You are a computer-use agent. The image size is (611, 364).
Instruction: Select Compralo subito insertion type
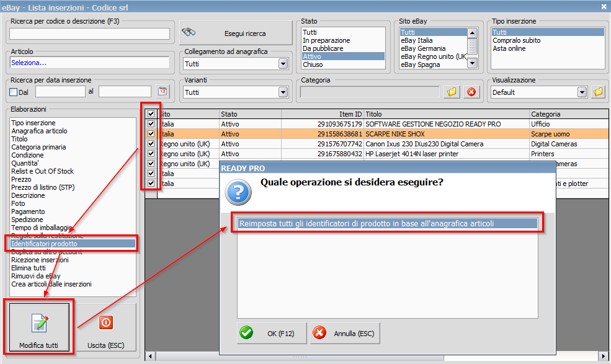click(548, 40)
